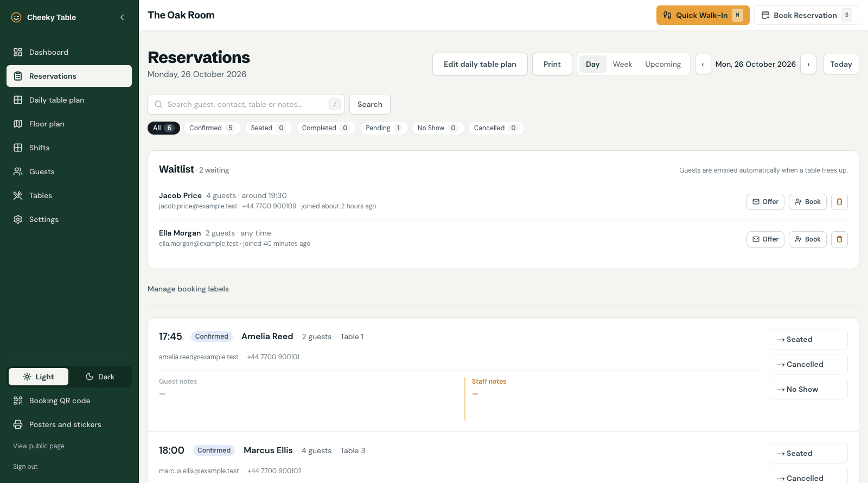868x483 pixels.
Task: Filter reservations by Seated status
Action: (269, 128)
